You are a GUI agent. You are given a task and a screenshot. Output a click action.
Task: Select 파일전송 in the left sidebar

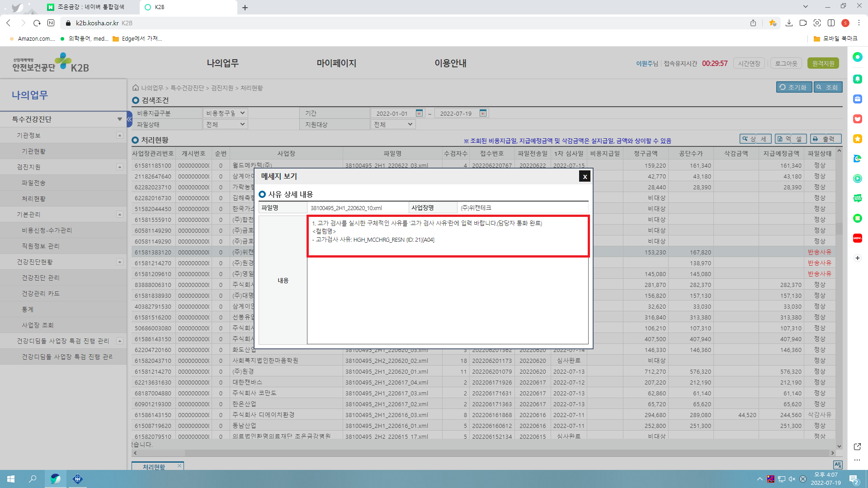point(33,183)
